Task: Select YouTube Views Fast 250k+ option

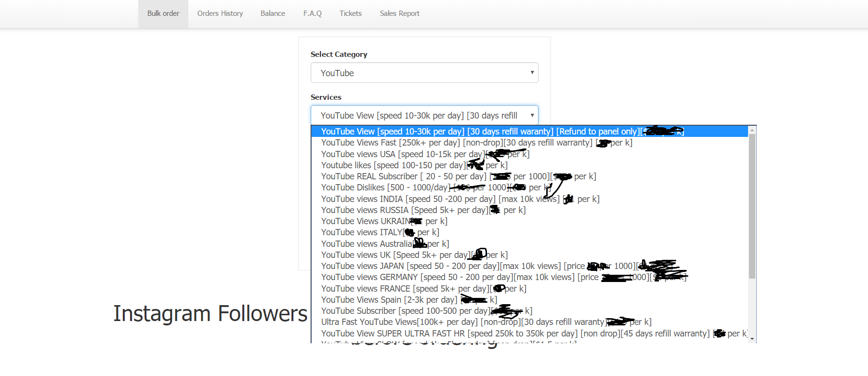Action: point(455,143)
